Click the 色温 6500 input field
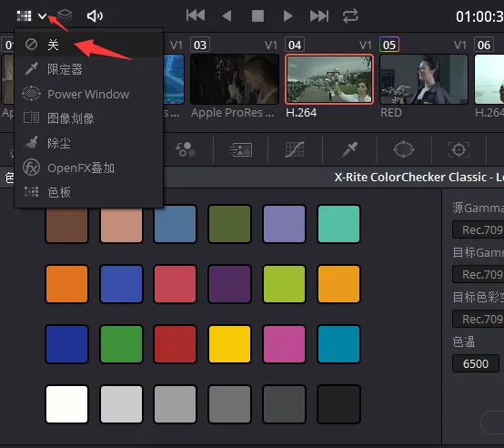 pos(476,363)
